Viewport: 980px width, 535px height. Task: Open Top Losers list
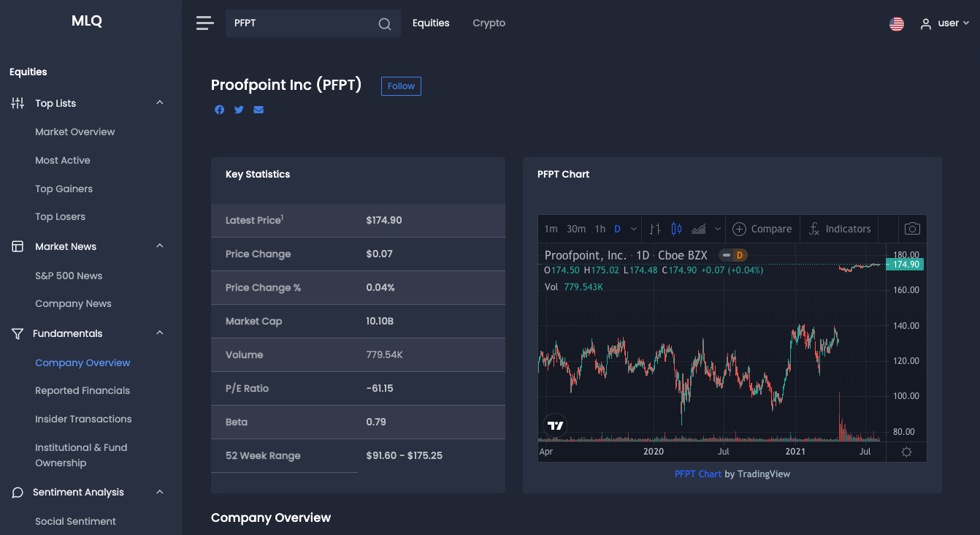point(61,217)
